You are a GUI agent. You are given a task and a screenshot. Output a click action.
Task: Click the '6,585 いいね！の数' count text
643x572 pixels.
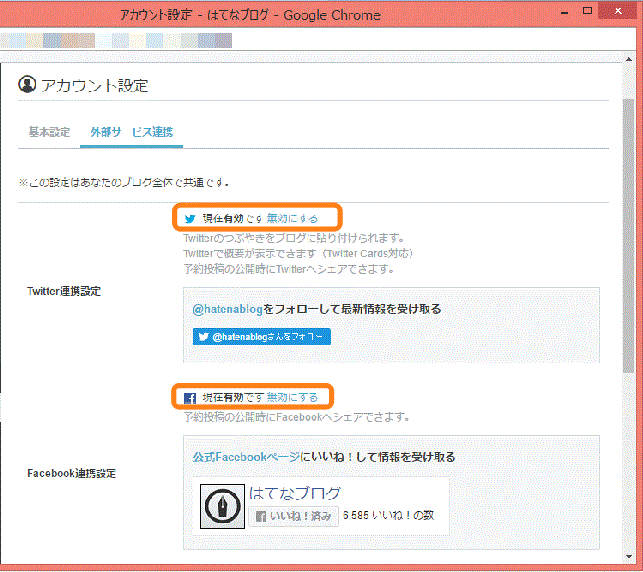click(388, 515)
